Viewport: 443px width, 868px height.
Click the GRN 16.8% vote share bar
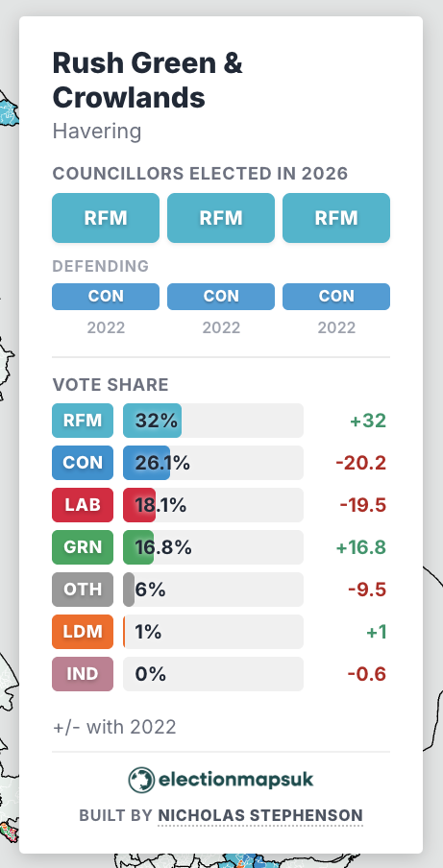213,547
